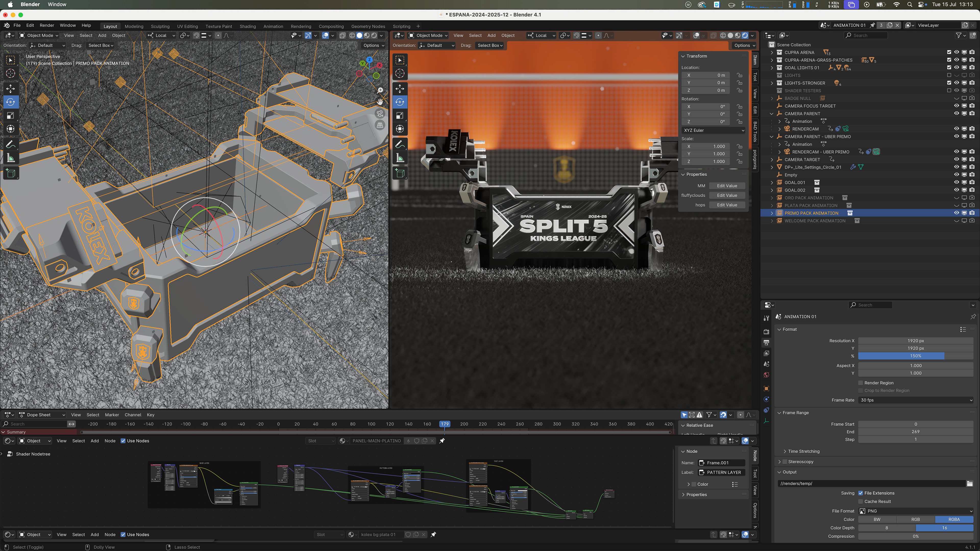
Task: Open the Output properties tab icon
Action: pos(766,343)
